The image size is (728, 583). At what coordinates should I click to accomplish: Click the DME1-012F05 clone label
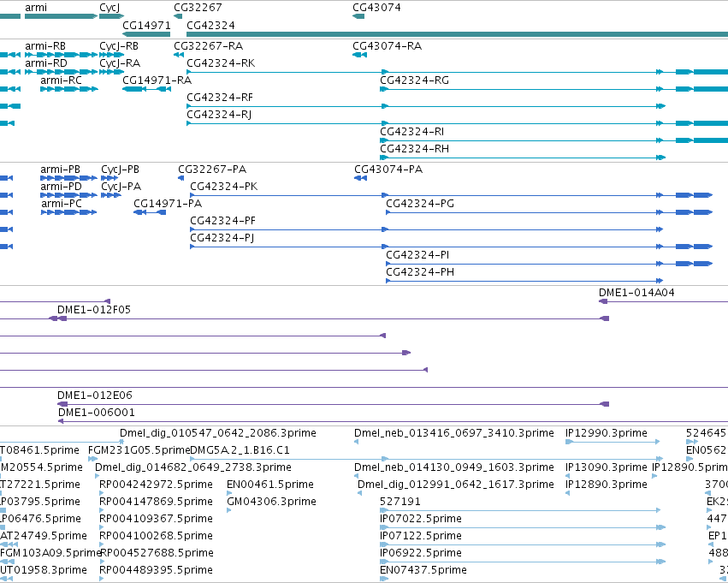point(94,310)
